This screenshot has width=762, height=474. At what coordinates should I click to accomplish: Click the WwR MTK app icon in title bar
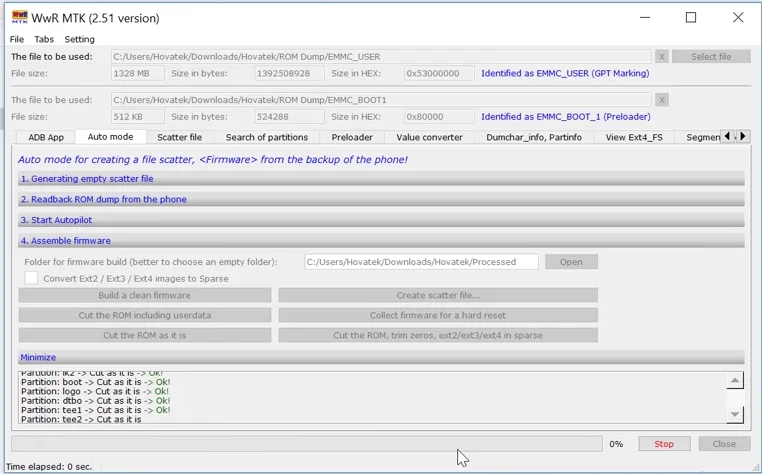click(19, 18)
